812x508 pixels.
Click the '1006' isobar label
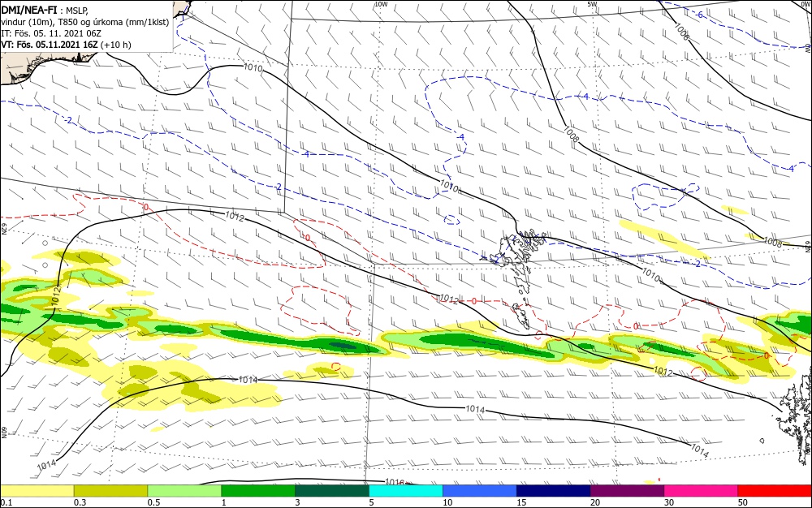tap(682, 32)
